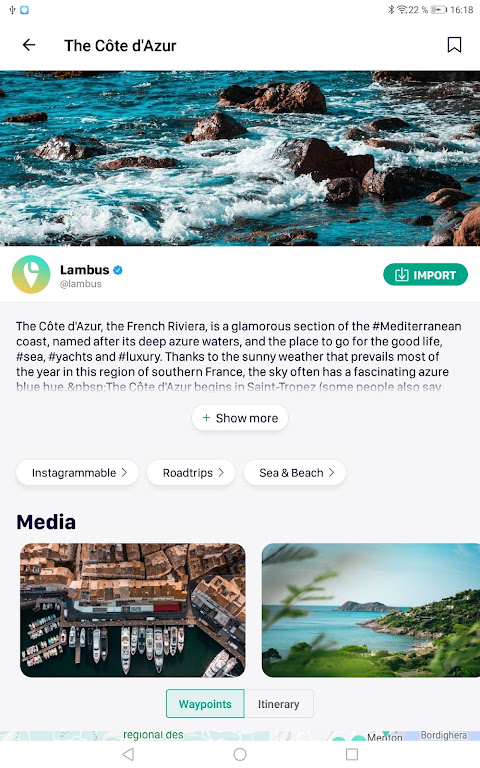Tap the @lambus username link
Image resolution: width=480 pixels, height=768 pixels.
(x=81, y=284)
